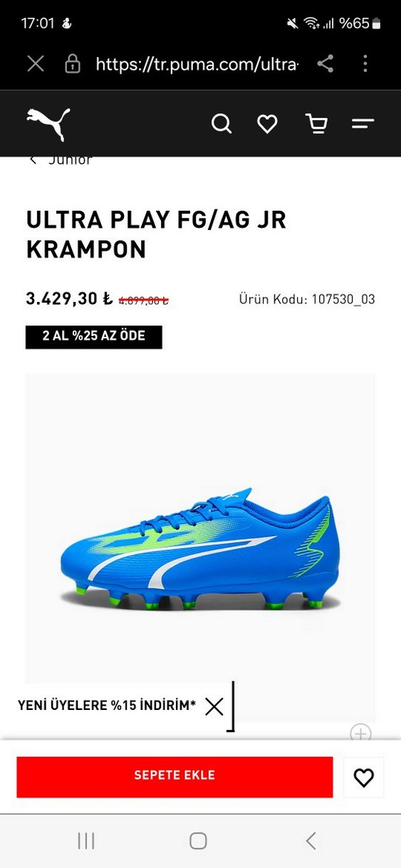This screenshot has width=401, height=868.
Task: Tap the URL address bar
Action: 196,64
